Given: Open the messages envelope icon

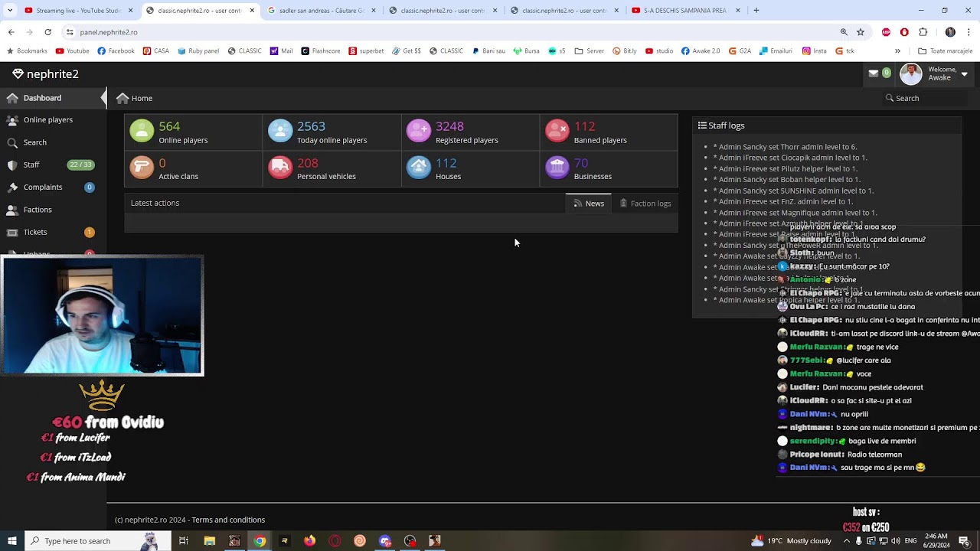Looking at the screenshot, I should pyautogui.click(x=874, y=73).
